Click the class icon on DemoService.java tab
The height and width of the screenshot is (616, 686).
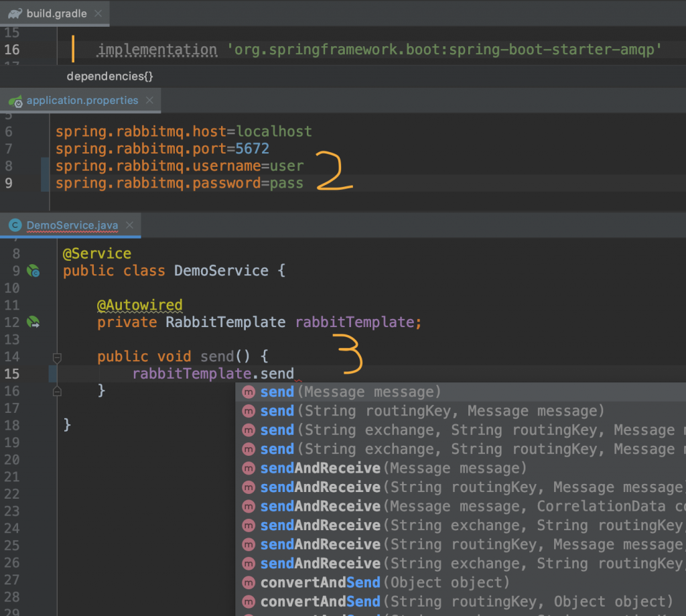pyautogui.click(x=15, y=225)
